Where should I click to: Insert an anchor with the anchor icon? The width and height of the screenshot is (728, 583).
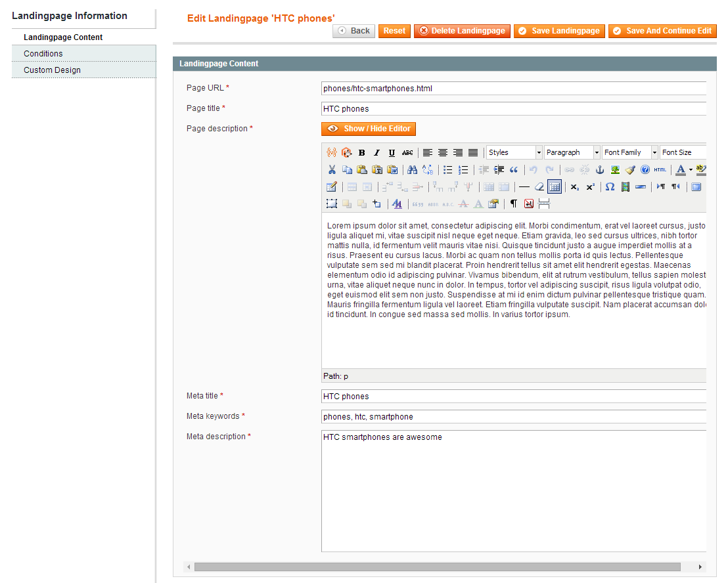click(600, 170)
